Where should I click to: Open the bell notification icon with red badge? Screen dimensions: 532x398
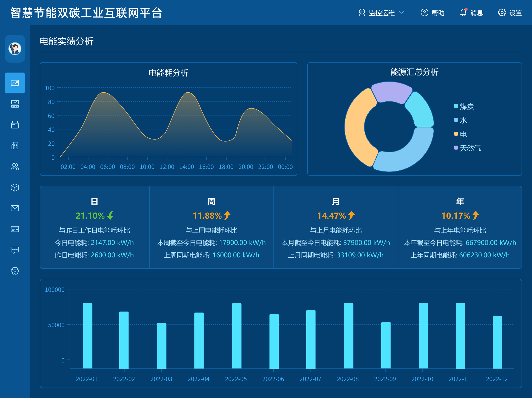tap(463, 13)
